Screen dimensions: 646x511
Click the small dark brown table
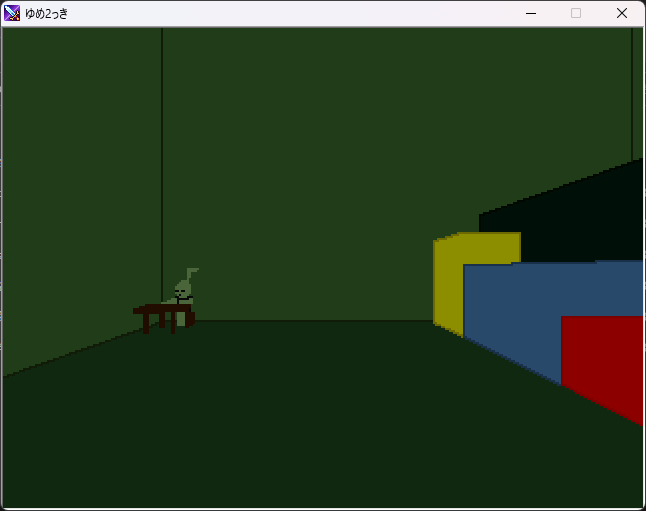163,318
